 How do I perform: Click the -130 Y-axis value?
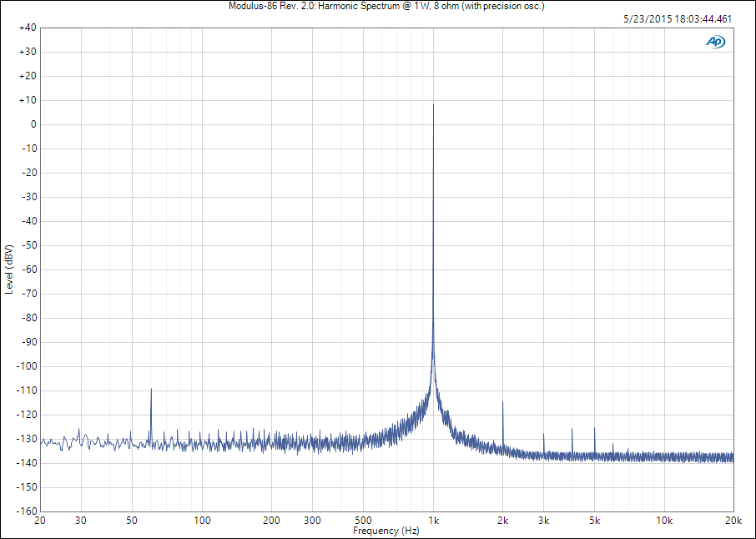click(x=27, y=439)
